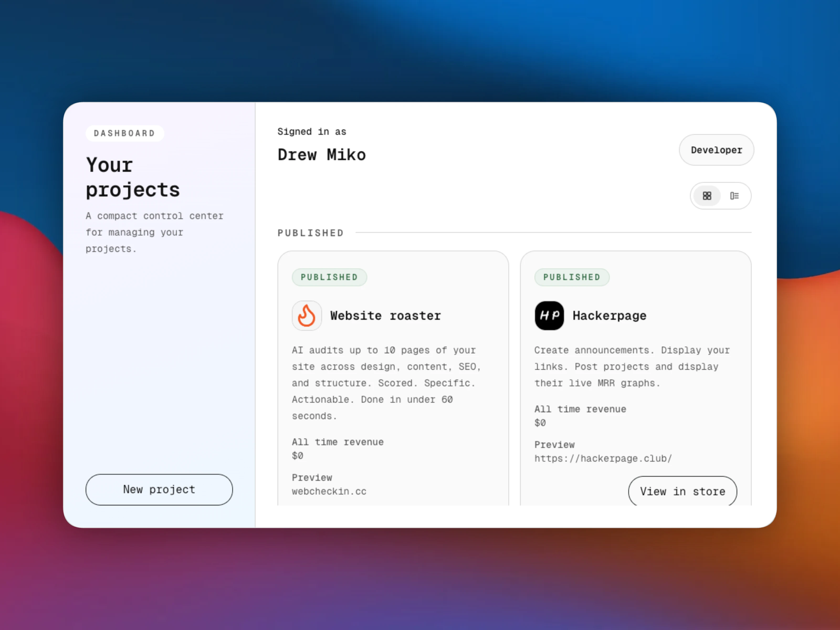This screenshot has height=630, width=840.
Task: Click the Your projects heading
Action: (x=133, y=177)
